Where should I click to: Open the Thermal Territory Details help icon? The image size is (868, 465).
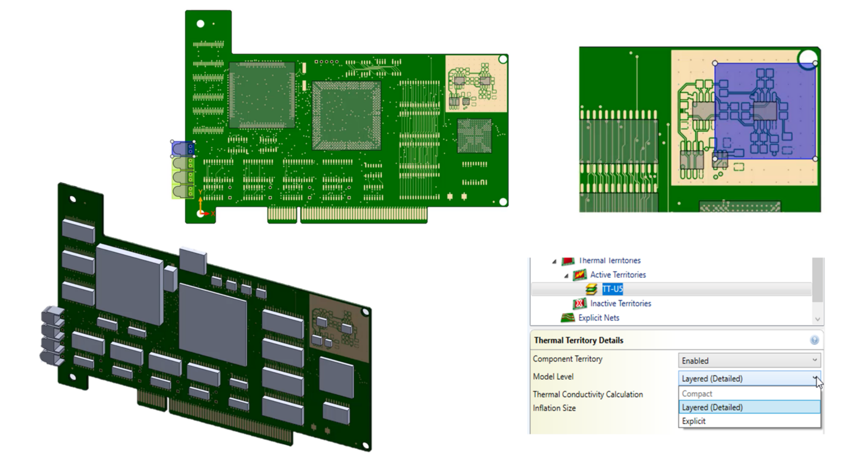coord(814,341)
